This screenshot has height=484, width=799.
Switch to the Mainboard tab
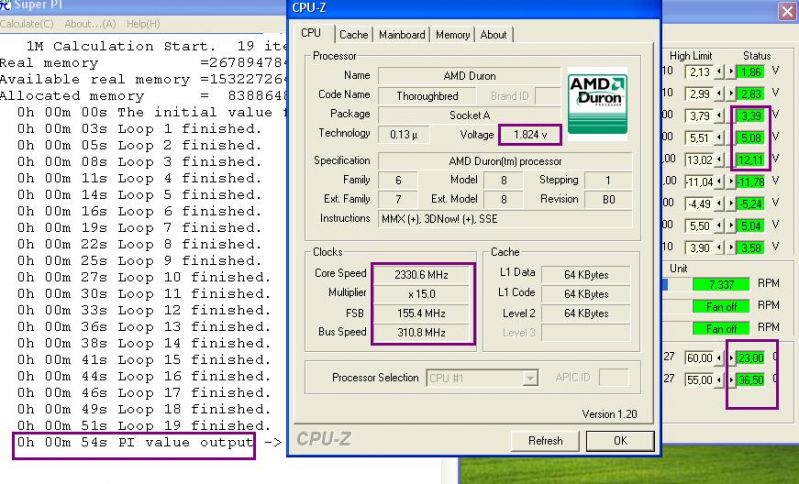point(402,35)
